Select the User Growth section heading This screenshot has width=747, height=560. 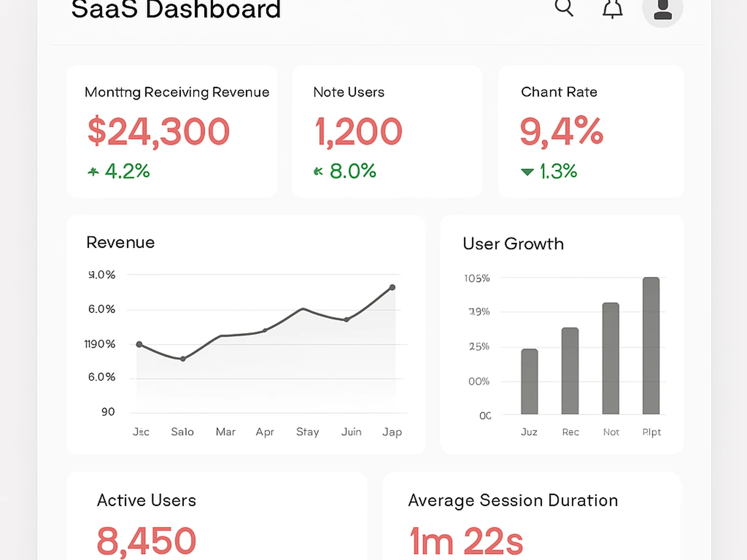click(513, 243)
